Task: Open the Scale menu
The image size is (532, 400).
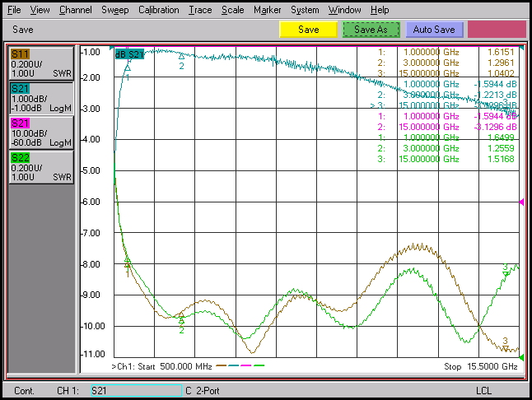Action: tap(233, 10)
